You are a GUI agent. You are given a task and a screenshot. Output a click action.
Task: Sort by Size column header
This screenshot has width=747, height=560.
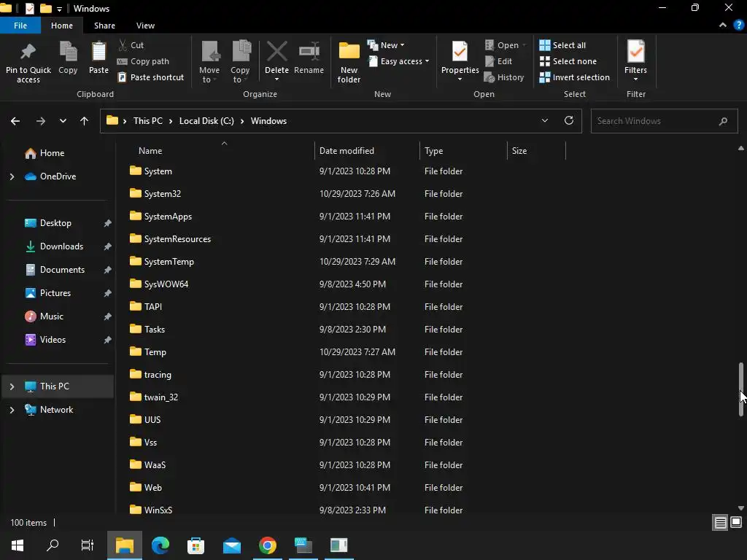(x=519, y=151)
